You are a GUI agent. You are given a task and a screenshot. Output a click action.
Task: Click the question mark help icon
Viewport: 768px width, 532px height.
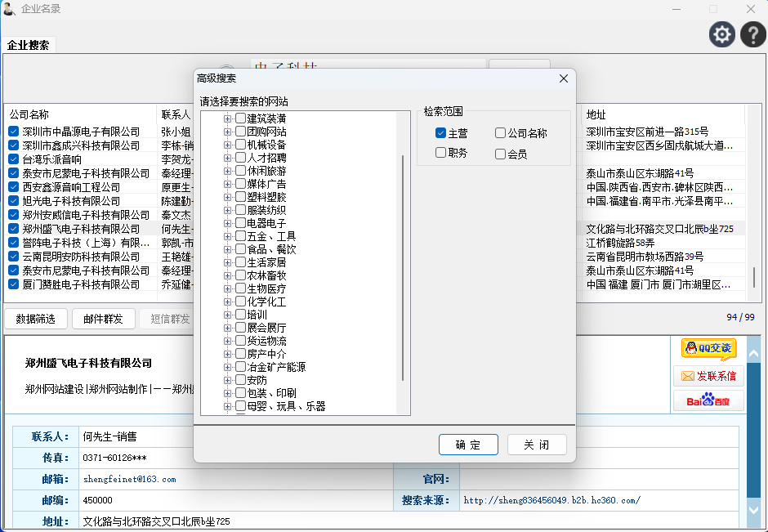tap(752, 34)
